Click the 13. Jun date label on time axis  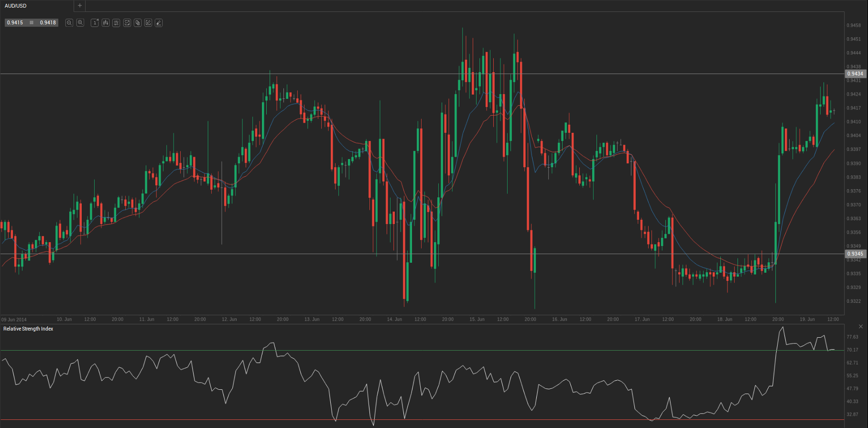coord(312,319)
